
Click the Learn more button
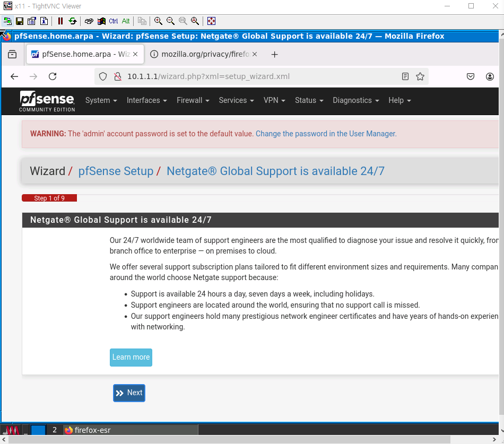pyautogui.click(x=131, y=357)
